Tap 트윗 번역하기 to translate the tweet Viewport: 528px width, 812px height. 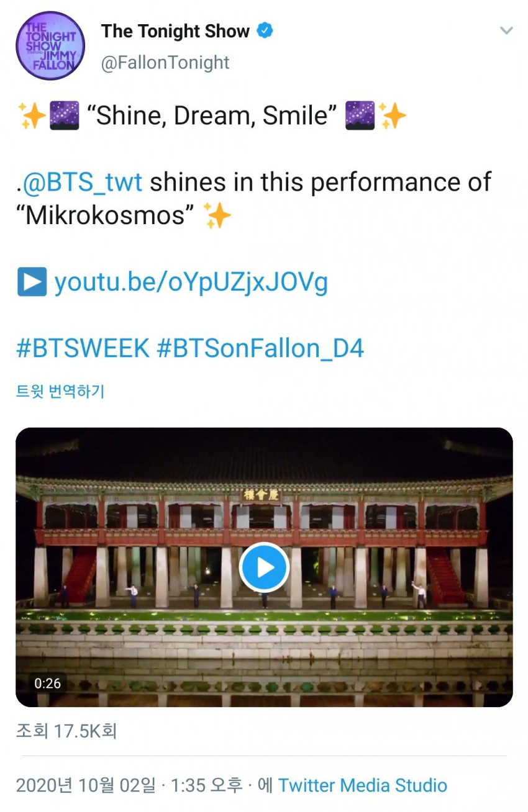pos(60,392)
